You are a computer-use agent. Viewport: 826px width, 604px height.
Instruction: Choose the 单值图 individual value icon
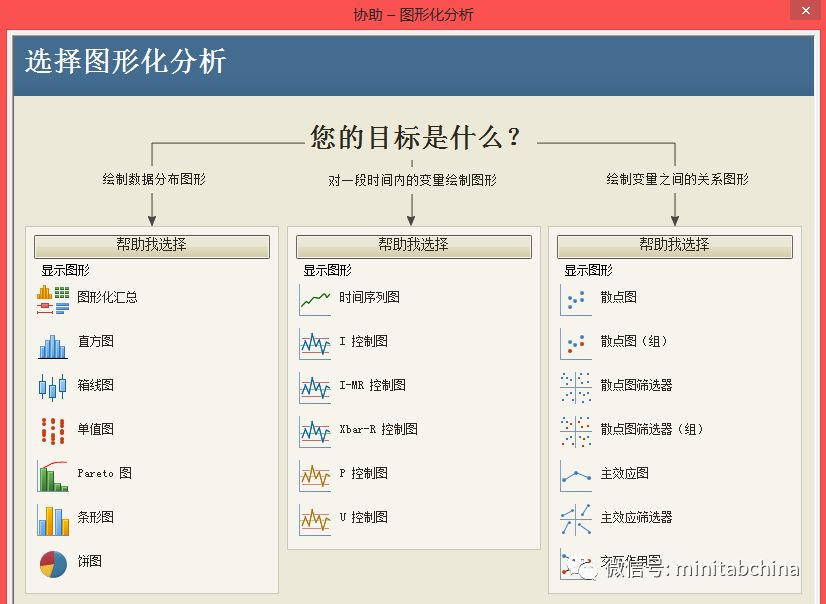point(53,430)
